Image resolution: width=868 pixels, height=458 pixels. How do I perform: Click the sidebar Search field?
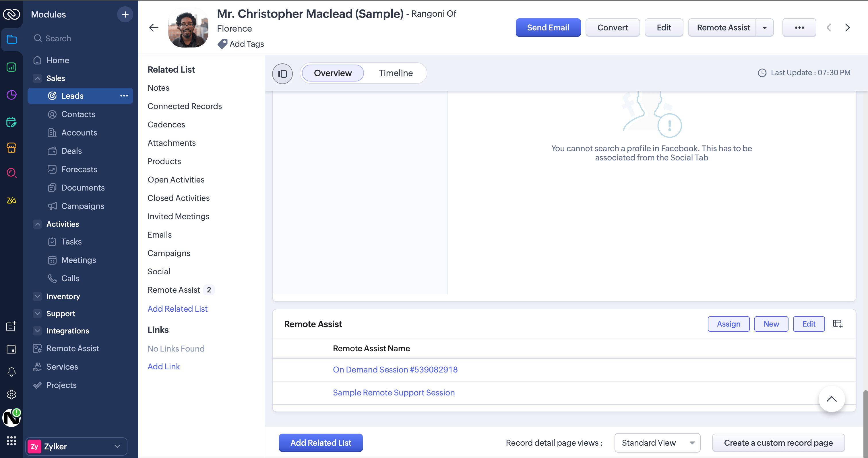(58, 38)
